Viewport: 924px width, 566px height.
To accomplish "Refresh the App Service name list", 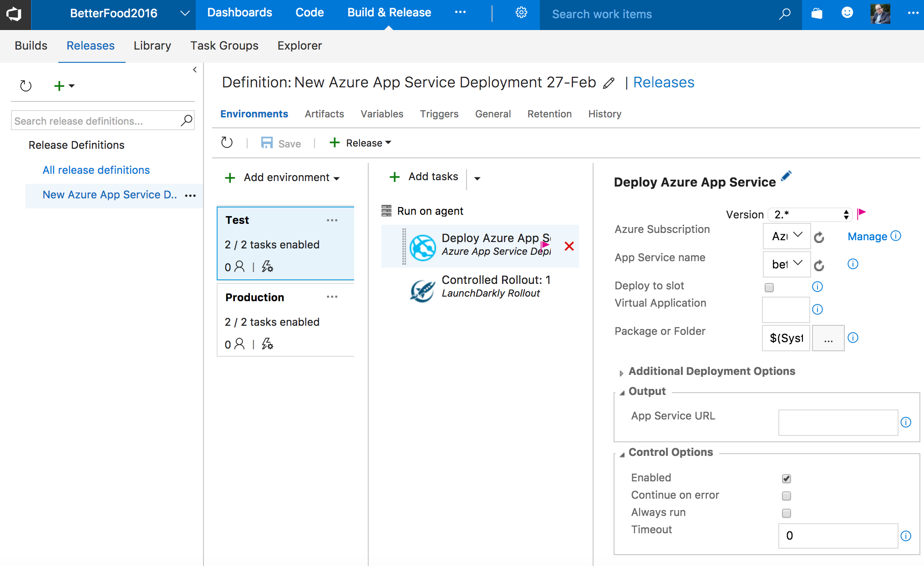I will coord(819,265).
